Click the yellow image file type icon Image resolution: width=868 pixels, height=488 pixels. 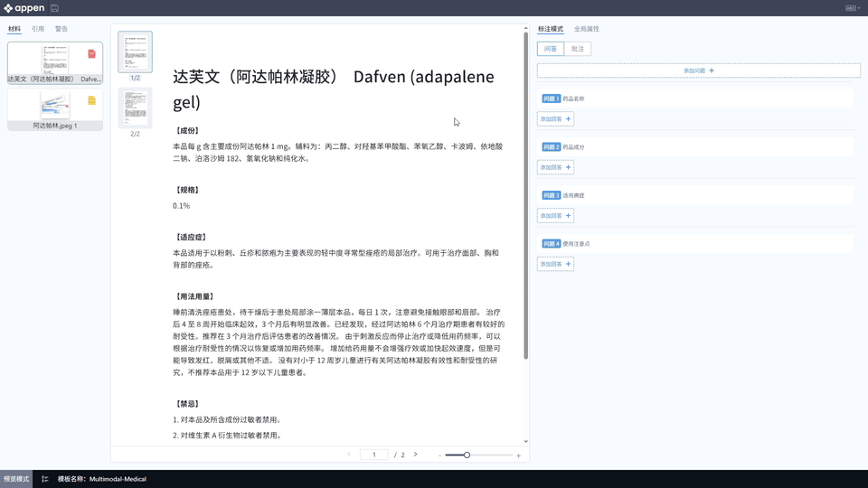pyautogui.click(x=92, y=100)
